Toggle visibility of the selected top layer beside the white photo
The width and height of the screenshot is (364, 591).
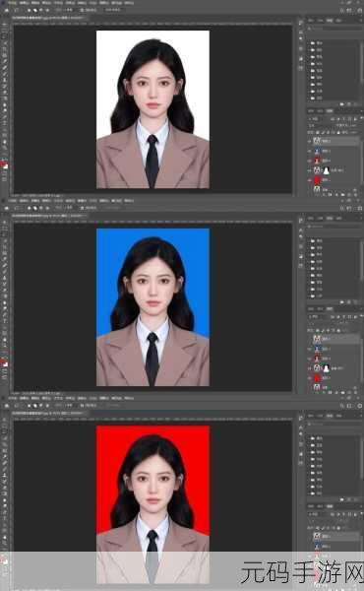310,141
